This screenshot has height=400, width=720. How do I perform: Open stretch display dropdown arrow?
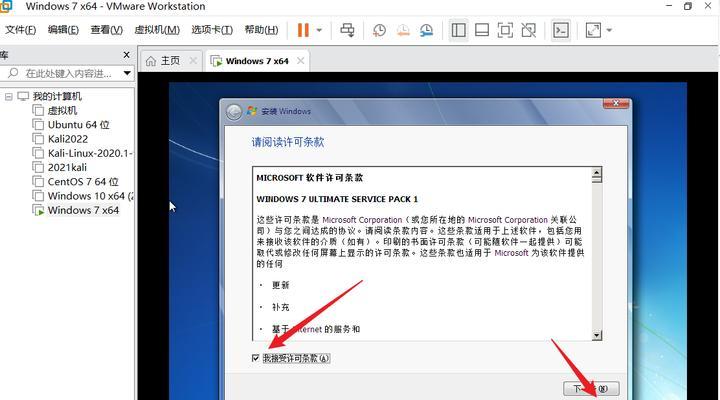609,30
